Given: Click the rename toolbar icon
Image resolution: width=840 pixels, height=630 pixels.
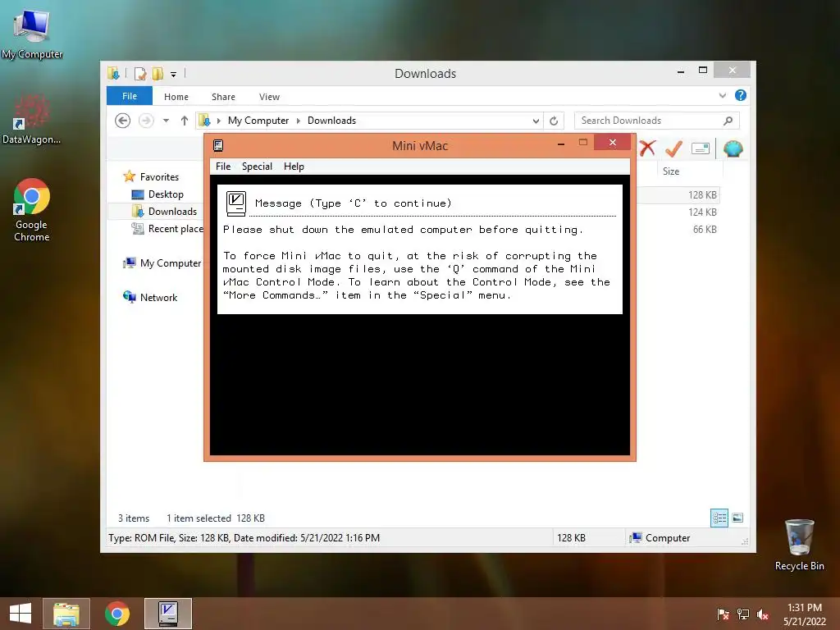Looking at the screenshot, I should pyautogui.click(x=701, y=148).
